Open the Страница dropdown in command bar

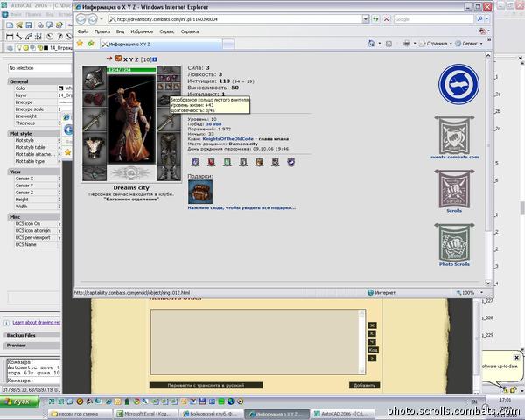click(x=436, y=44)
